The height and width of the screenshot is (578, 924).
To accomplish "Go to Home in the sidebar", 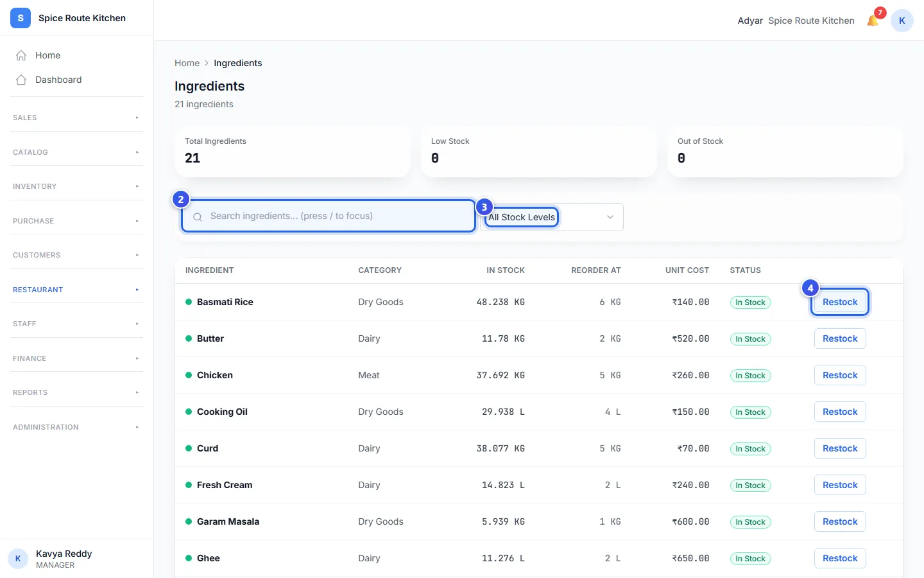I will click(x=76, y=55).
